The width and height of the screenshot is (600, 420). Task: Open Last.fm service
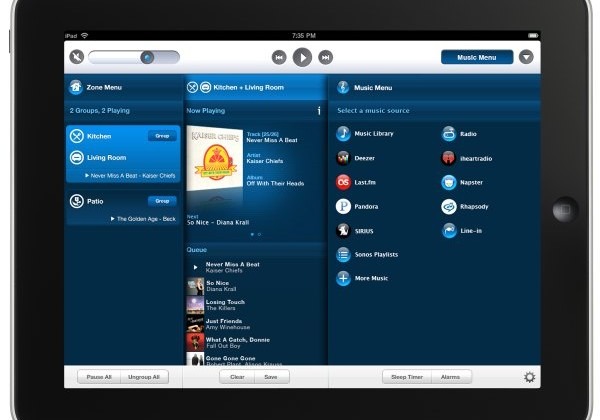356,182
